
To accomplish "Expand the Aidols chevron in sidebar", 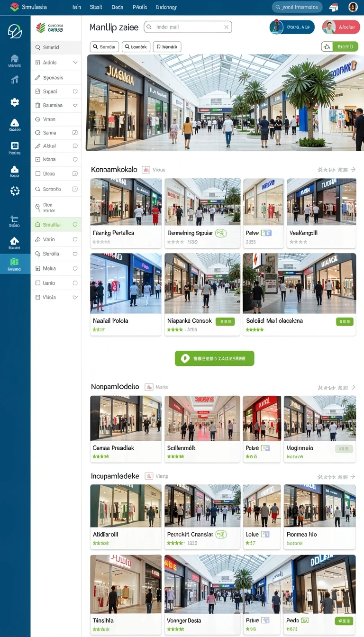I will pos(75,63).
